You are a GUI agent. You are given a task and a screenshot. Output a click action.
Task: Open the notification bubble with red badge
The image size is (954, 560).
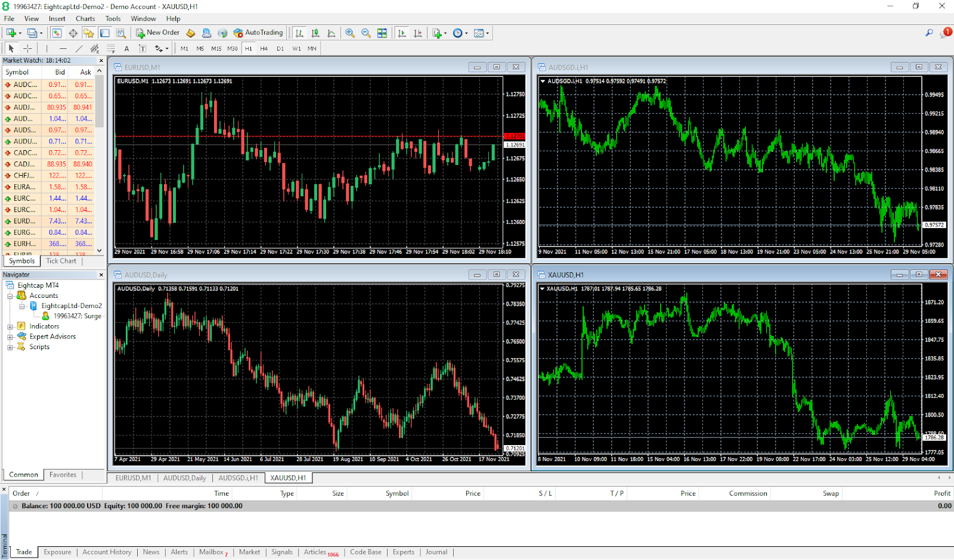946,33
